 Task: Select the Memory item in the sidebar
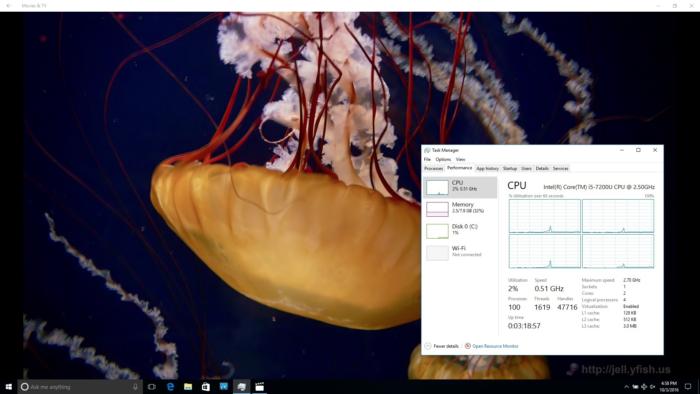pos(460,209)
